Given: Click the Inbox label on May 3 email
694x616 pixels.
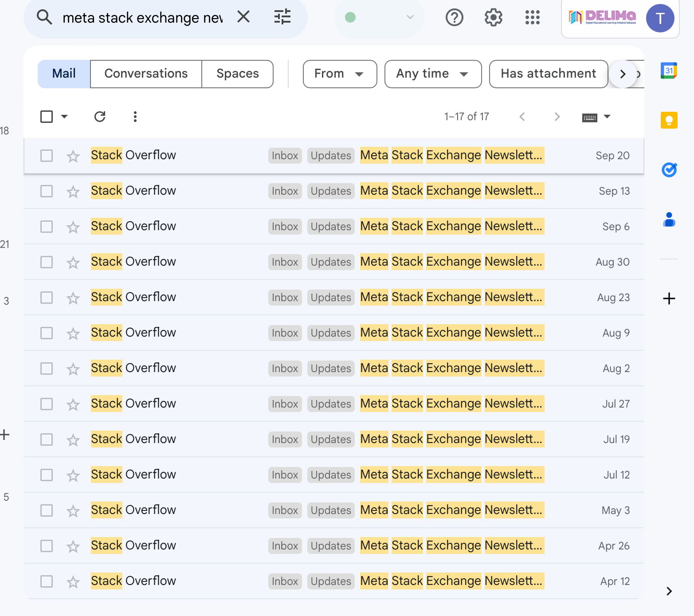Looking at the screenshot, I should (285, 510).
